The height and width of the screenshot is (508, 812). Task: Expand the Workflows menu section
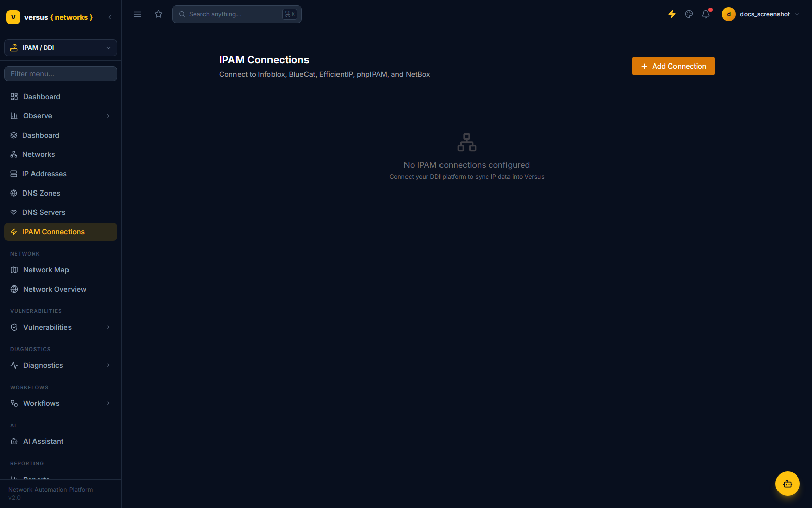(60, 403)
